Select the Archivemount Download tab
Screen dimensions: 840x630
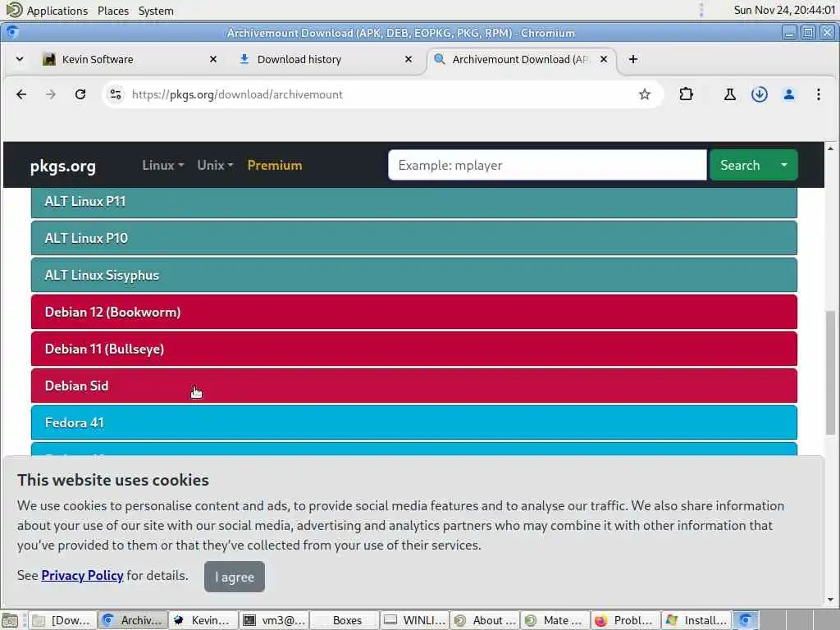click(x=519, y=59)
